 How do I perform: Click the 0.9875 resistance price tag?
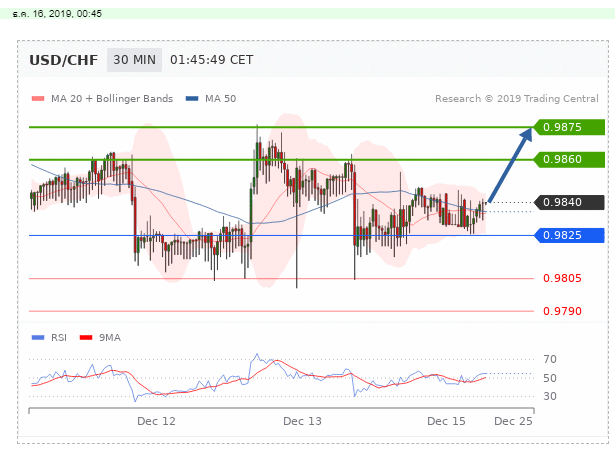(x=569, y=127)
